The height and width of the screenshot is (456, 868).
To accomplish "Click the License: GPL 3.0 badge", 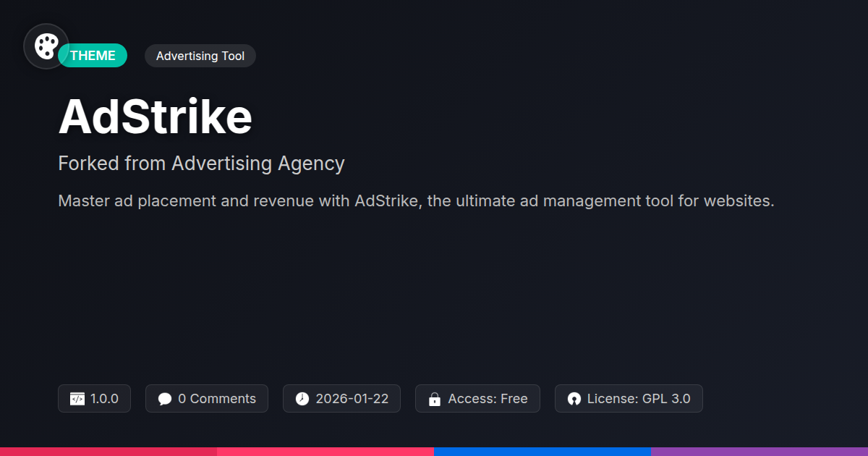I will point(629,399).
